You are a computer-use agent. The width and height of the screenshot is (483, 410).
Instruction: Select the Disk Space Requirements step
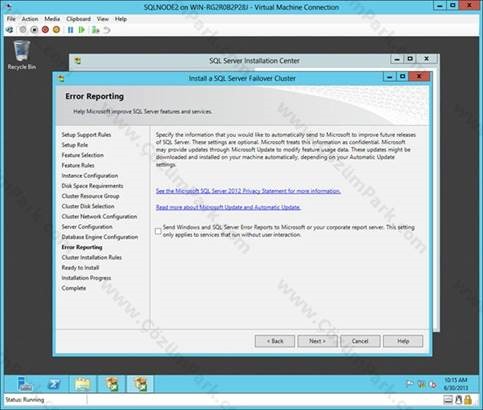point(92,186)
